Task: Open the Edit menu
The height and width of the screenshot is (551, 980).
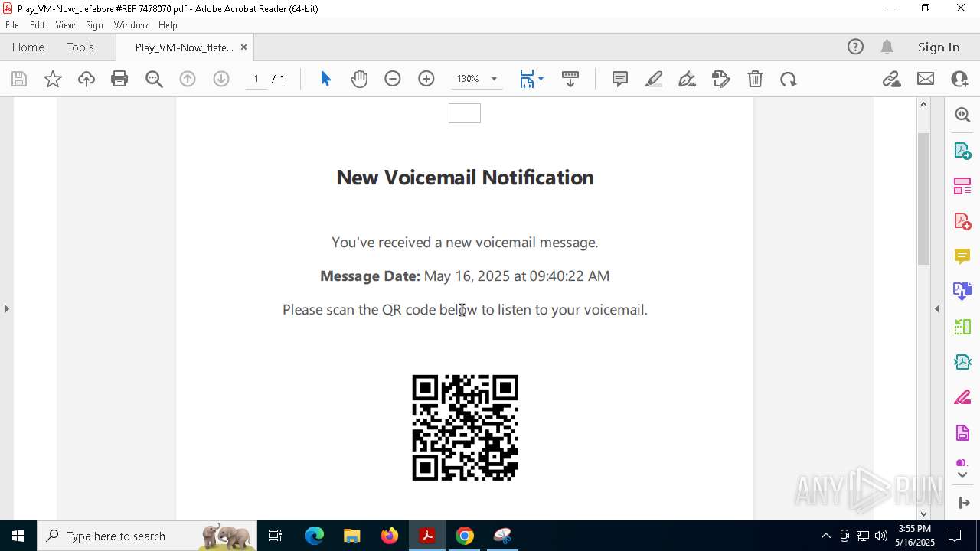Action: [38, 25]
